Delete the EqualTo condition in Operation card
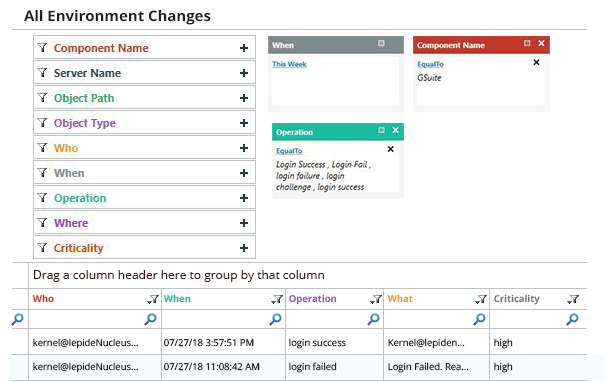Screen dimensions: 612x382 [x=390, y=149]
